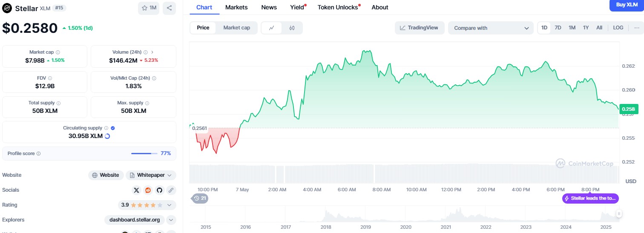The image size is (644, 233).
Task: Click the share icon next to Stellar
Action: (x=169, y=8)
